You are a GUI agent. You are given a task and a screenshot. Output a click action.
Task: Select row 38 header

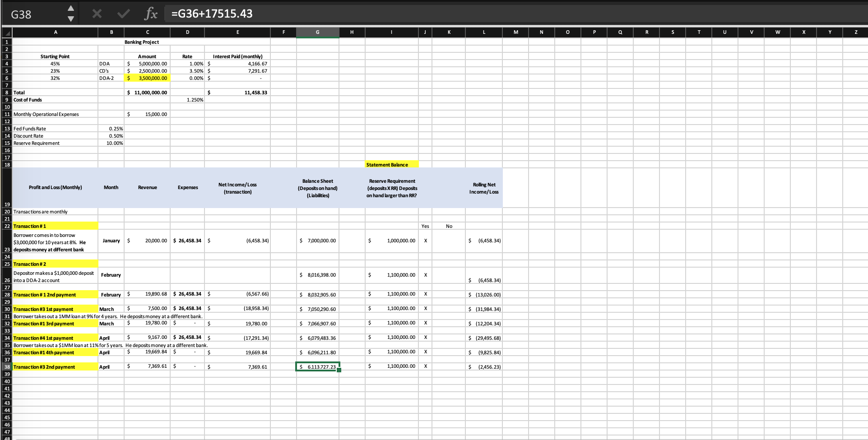pos(7,367)
